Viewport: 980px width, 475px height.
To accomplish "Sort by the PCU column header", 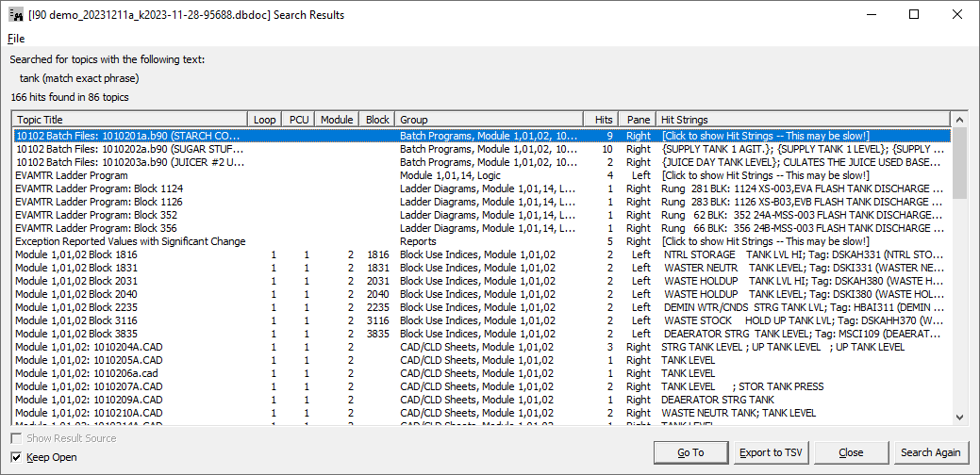I will point(299,119).
